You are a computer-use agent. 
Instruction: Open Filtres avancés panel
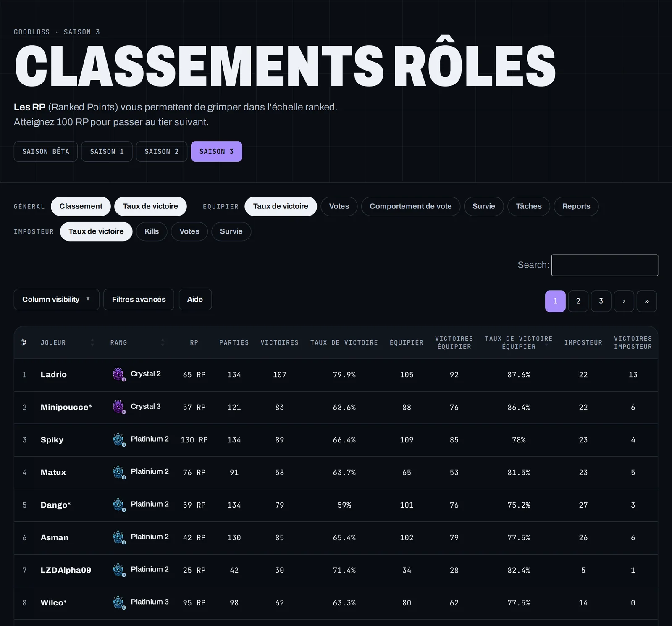click(x=139, y=300)
